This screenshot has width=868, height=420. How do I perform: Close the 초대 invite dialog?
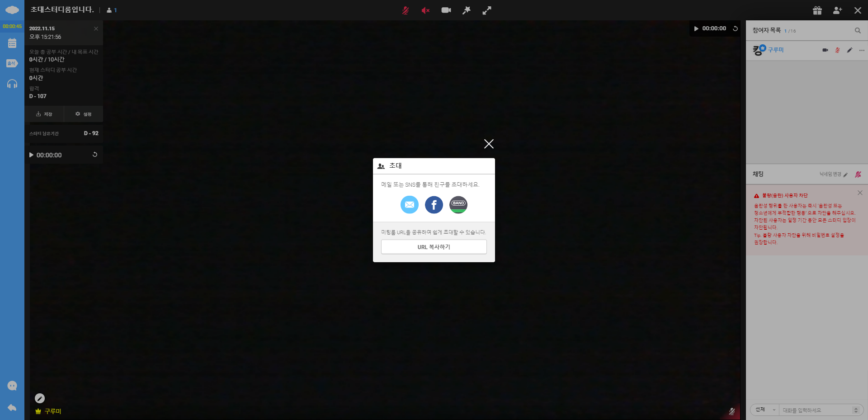488,144
